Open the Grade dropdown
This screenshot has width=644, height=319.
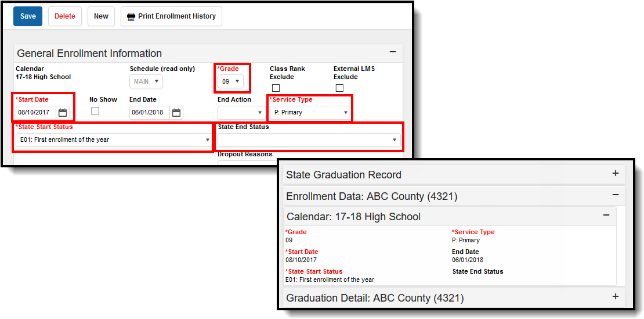pos(230,81)
